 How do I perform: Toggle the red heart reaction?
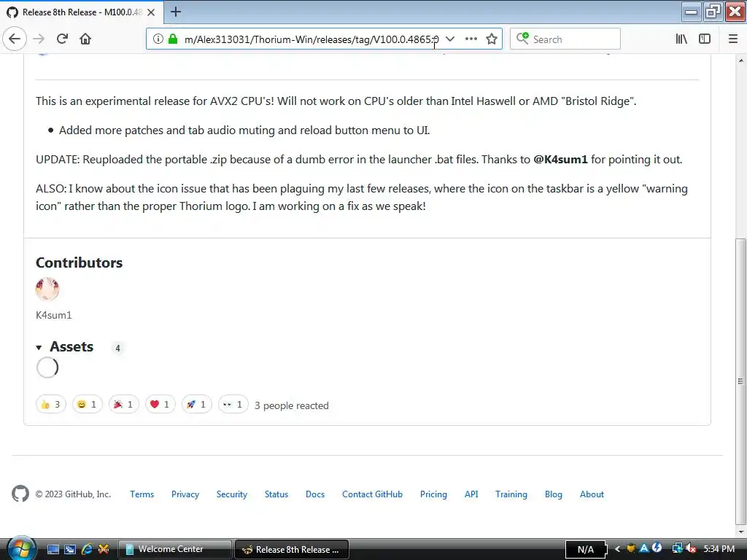(160, 404)
